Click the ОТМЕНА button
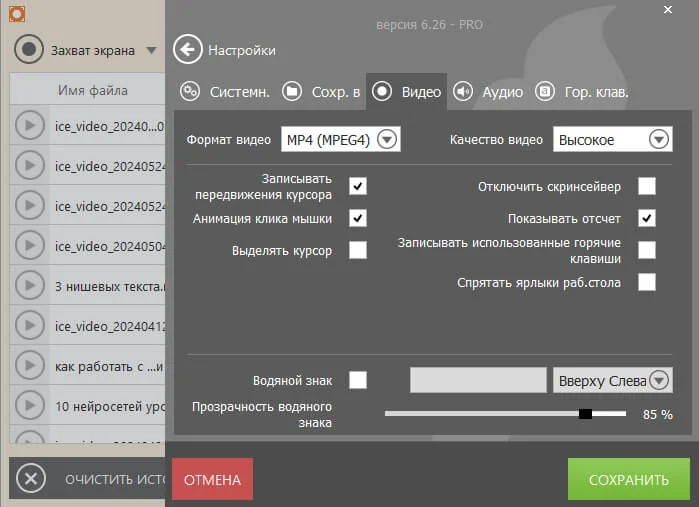This screenshot has height=507, width=699. tap(212, 479)
